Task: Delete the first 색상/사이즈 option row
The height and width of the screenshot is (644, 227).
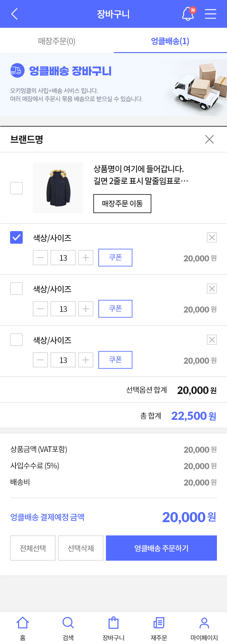Action: 212,237
